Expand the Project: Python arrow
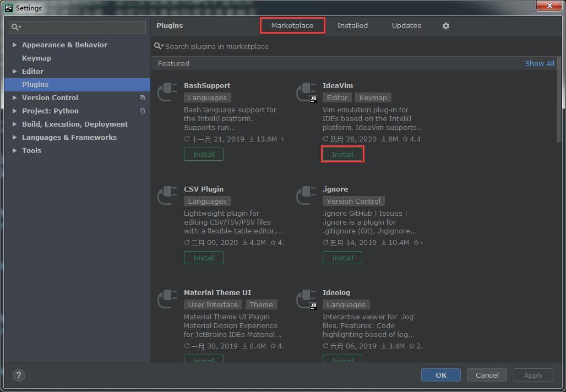 point(14,111)
